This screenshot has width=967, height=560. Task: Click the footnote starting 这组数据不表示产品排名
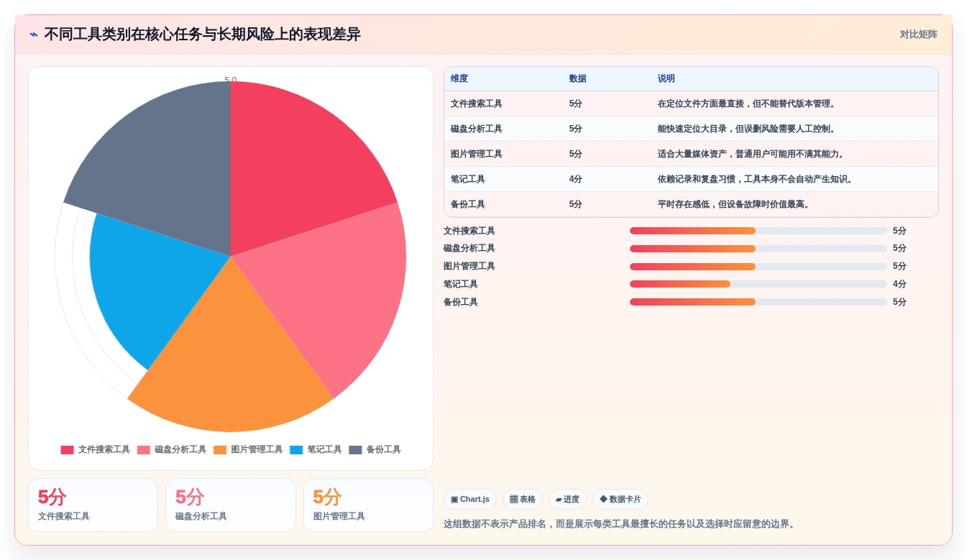click(621, 524)
